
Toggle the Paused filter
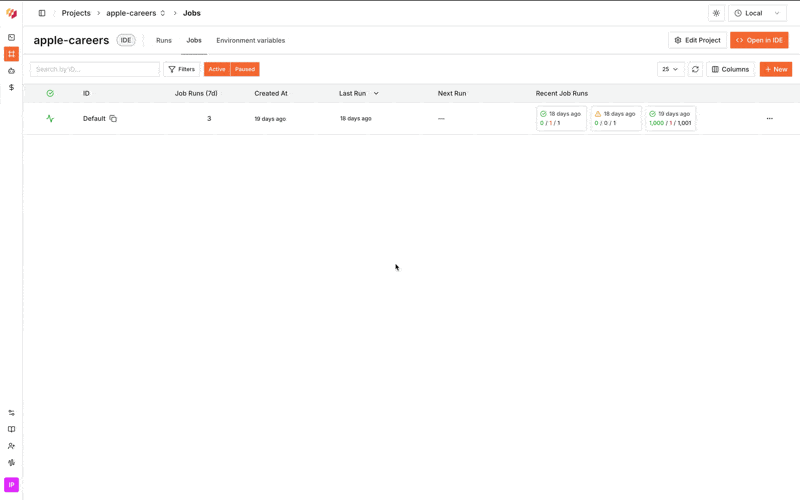(245, 69)
